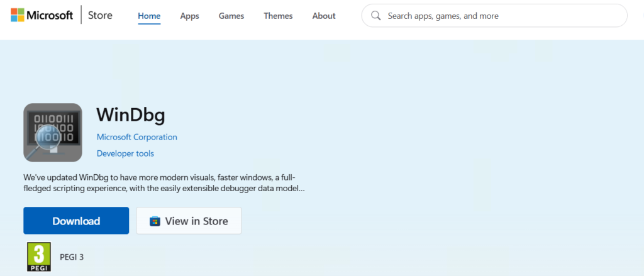Image resolution: width=644 pixels, height=276 pixels.
Task: Click the View in Store button
Action: click(x=189, y=221)
